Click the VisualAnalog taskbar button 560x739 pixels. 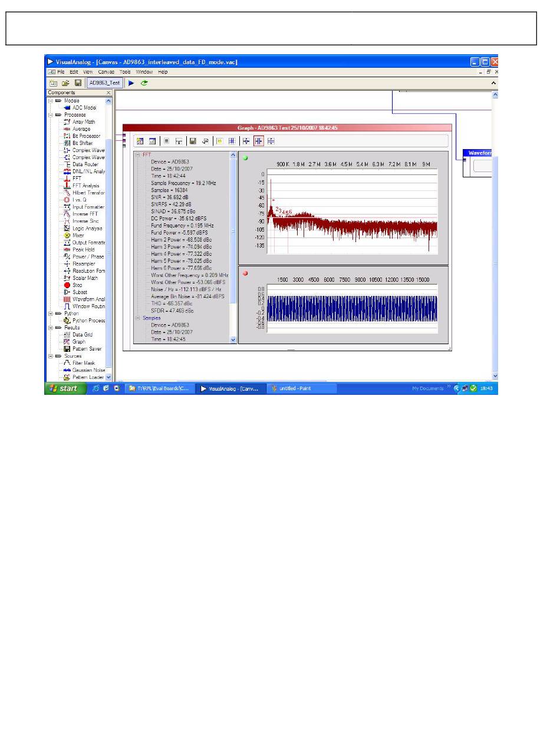[x=230, y=388]
